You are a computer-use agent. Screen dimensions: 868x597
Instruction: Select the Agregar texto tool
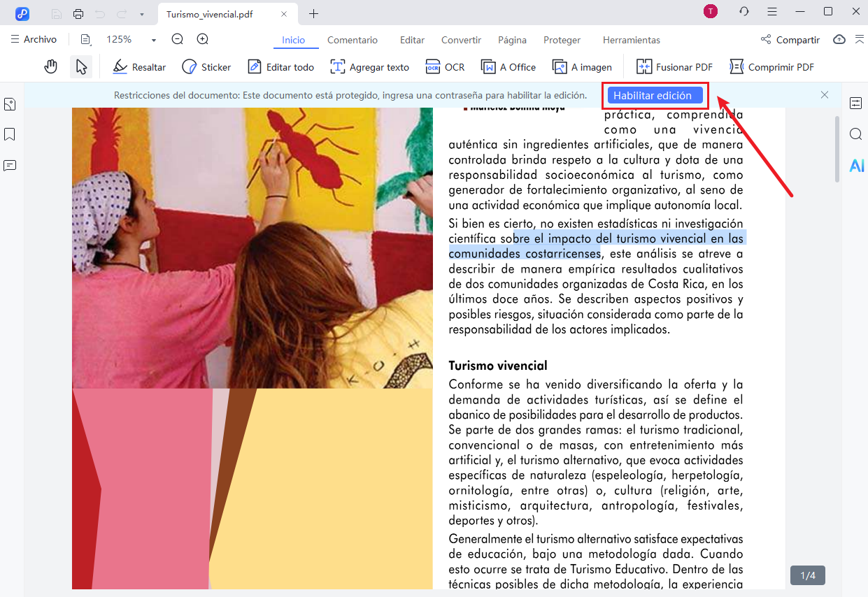click(369, 66)
